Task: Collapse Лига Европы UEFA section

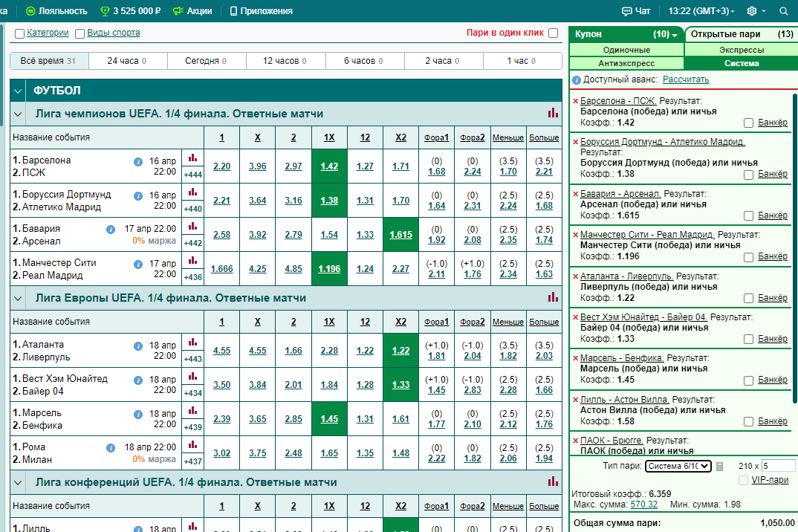Action: pyautogui.click(x=18, y=299)
